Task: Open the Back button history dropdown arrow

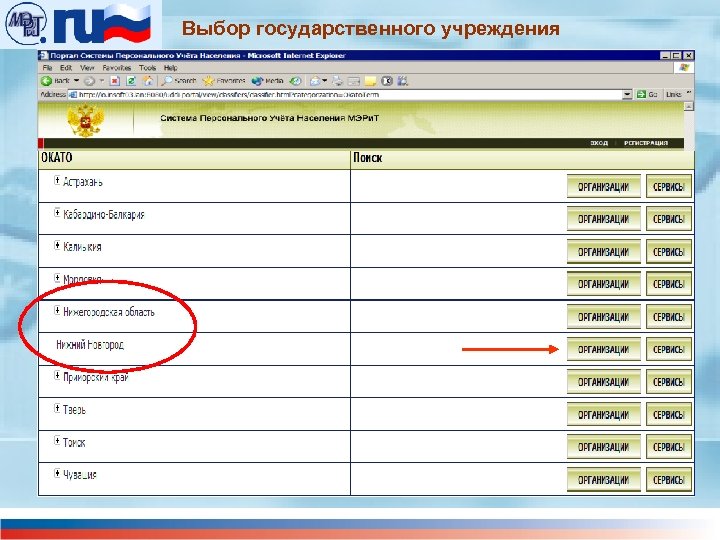Action: pos(76,81)
